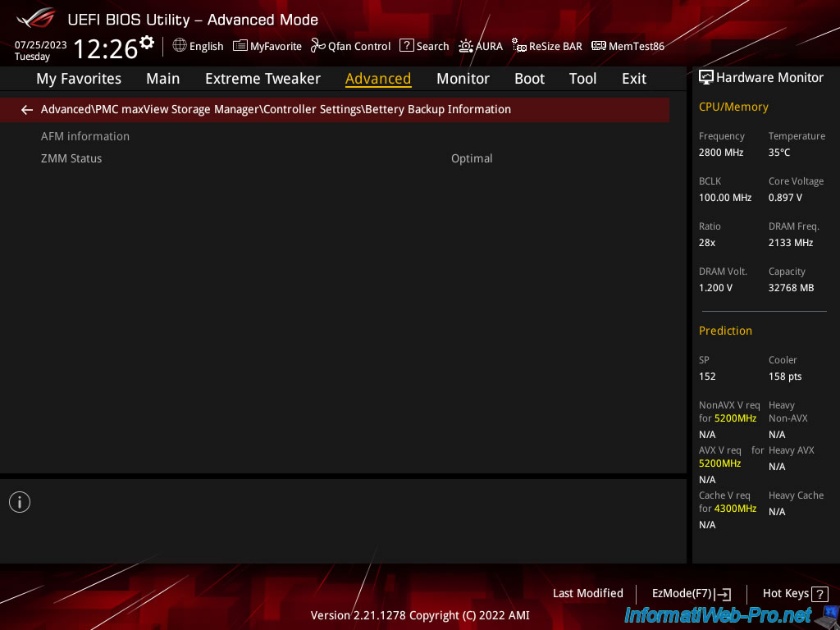Open the English language selector

[198, 46]
